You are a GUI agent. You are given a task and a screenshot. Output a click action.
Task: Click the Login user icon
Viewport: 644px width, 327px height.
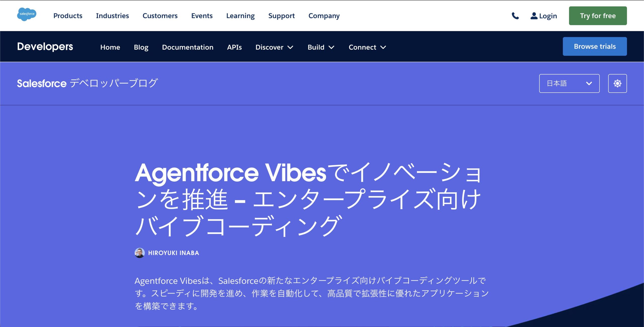(x=534, y=16)
